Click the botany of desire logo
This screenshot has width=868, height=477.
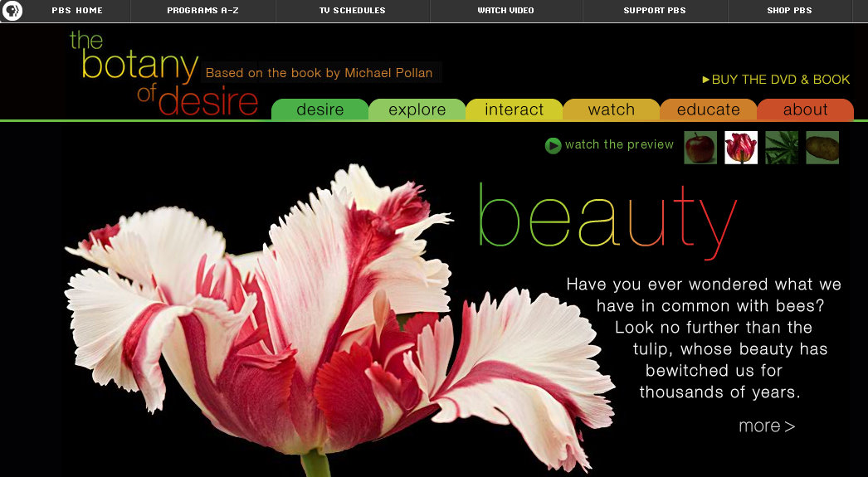click(x=163, y=74)
